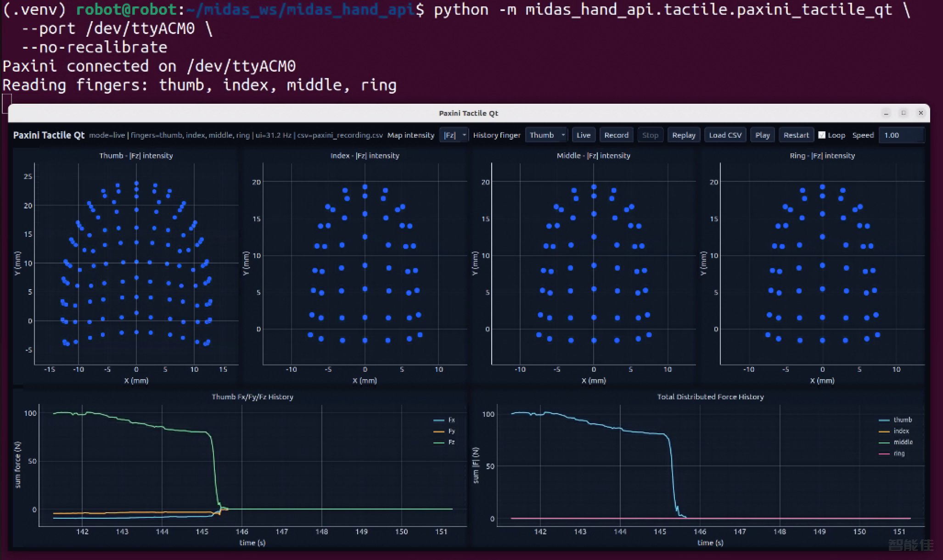Click the Restart button
This screenshot has width=943, height=560.
pyautogui.click(x=796, y=135)
